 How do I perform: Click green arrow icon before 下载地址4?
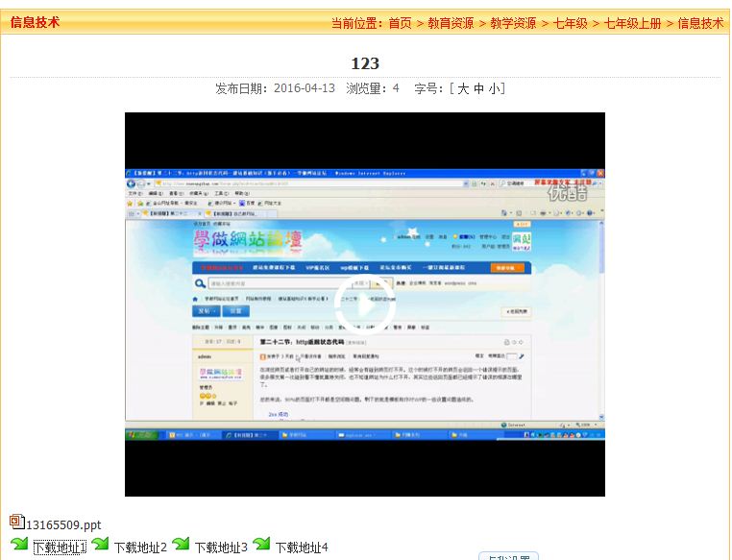(261, 545)
